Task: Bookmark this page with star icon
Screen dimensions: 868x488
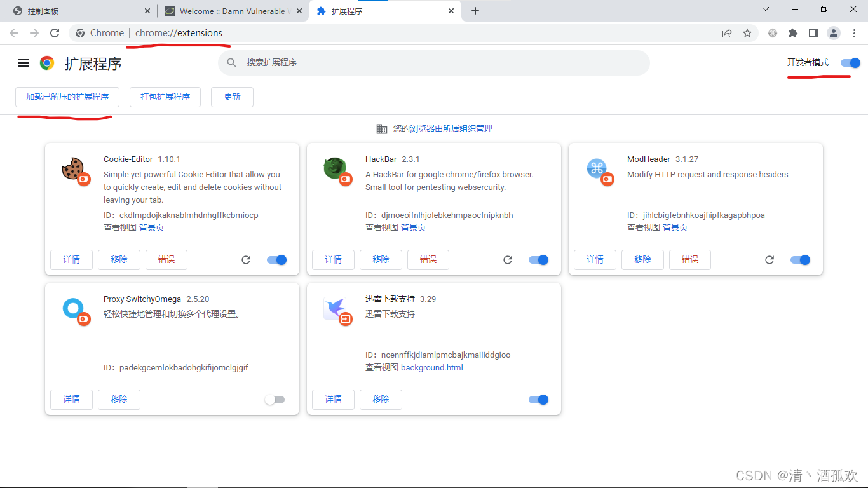Action: 747,33
